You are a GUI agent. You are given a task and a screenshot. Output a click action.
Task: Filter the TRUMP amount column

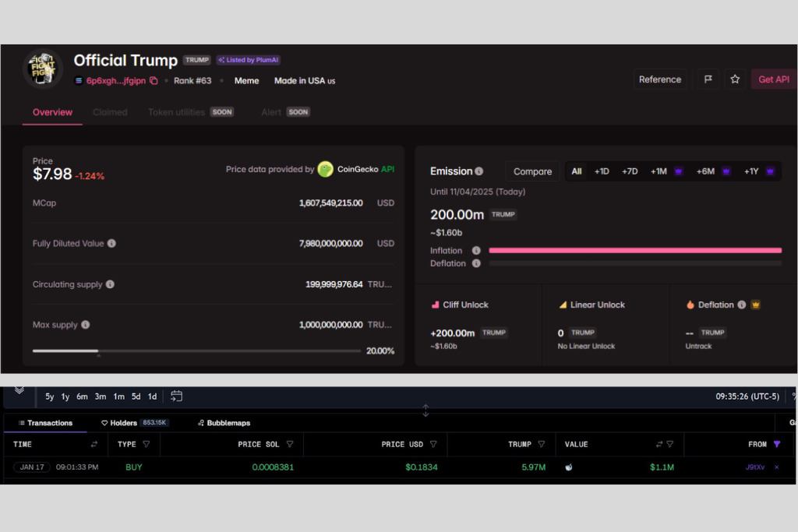click(542, 444)
